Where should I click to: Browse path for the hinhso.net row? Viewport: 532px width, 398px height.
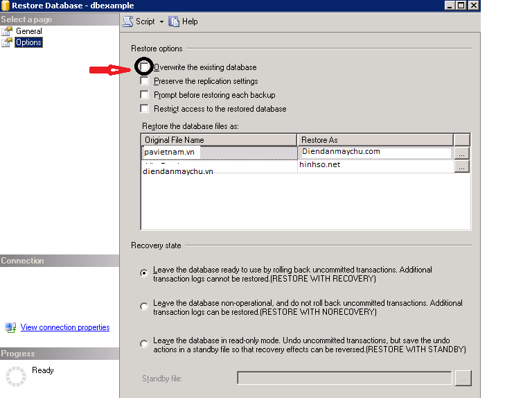point(461,166)
